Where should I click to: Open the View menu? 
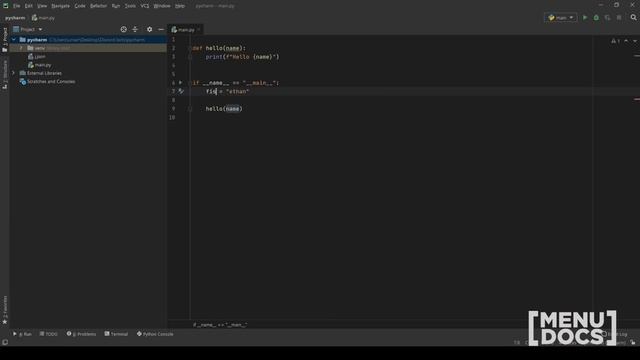[x=42, y=6]
